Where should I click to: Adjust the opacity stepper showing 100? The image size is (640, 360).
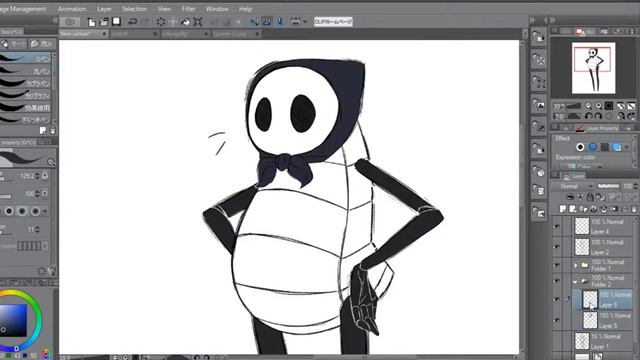click(x=37, y=193)
